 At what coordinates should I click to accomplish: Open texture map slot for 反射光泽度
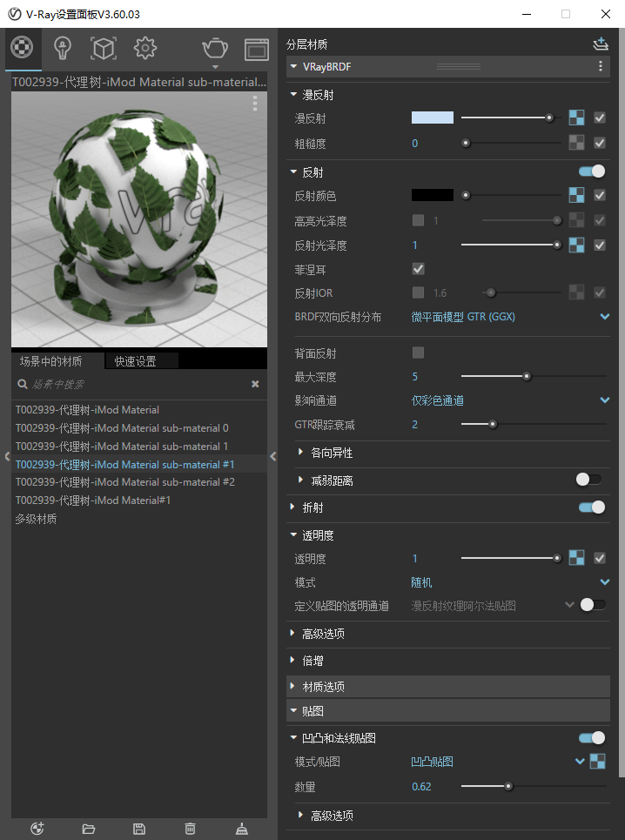(x=577, y=245)
